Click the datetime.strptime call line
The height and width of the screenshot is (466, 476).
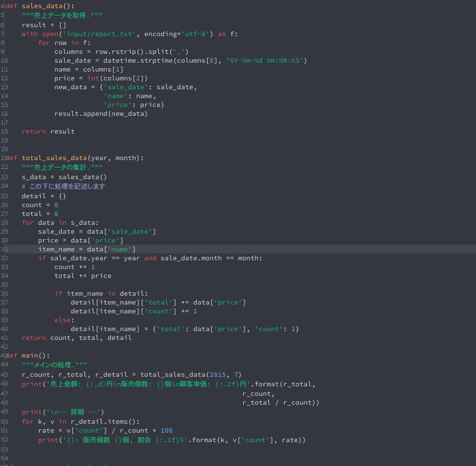180,61
